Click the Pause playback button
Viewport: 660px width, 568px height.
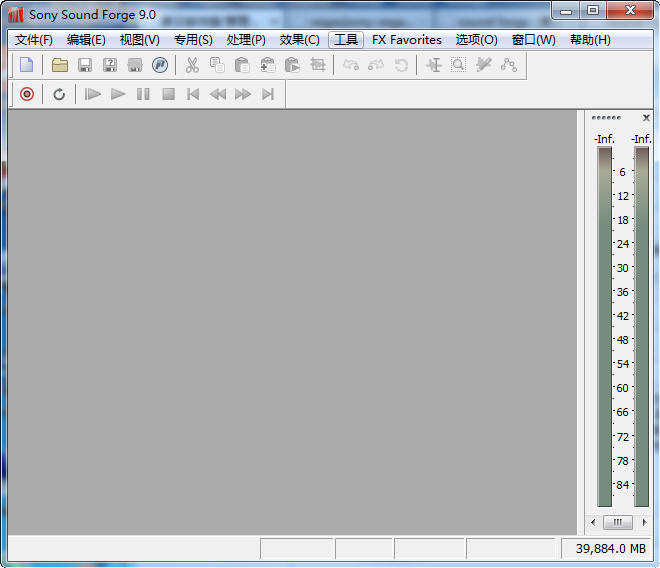[x=143, y=94]
